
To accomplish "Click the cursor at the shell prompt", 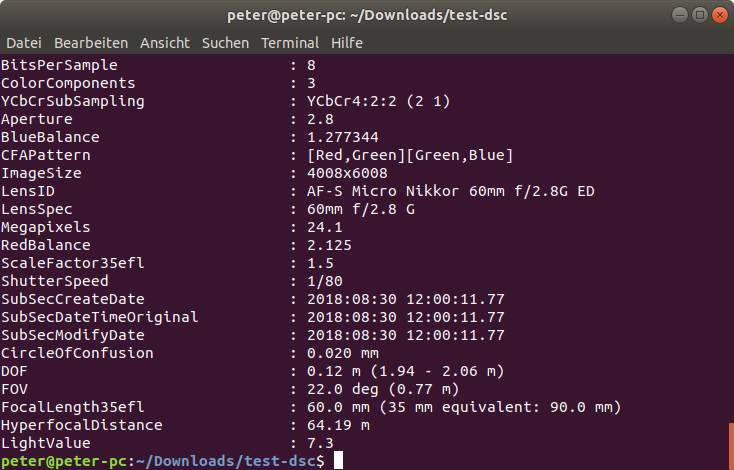I will tap(338, 461).
